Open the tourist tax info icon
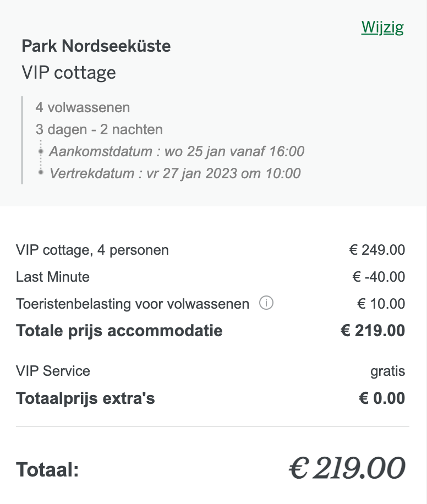 click(266, 303)
